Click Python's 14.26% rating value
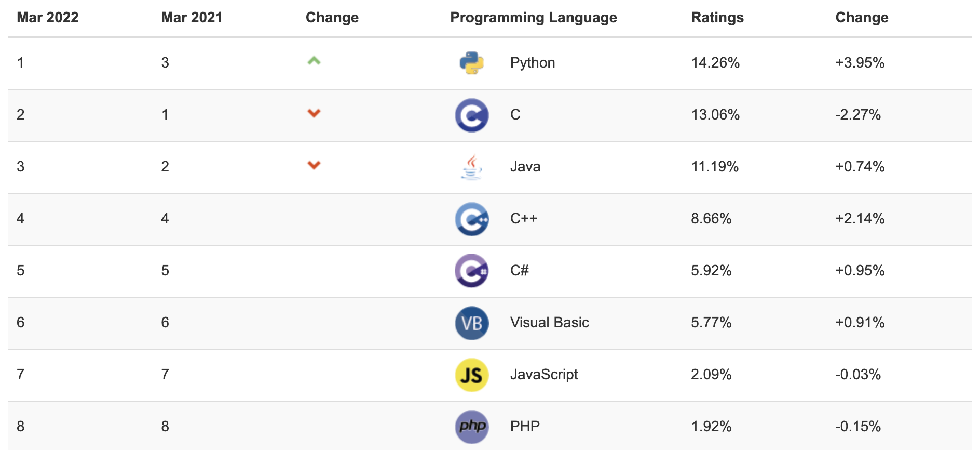This screenshot has height=450, width=980. pyautogui.click(x=715, y=63)
